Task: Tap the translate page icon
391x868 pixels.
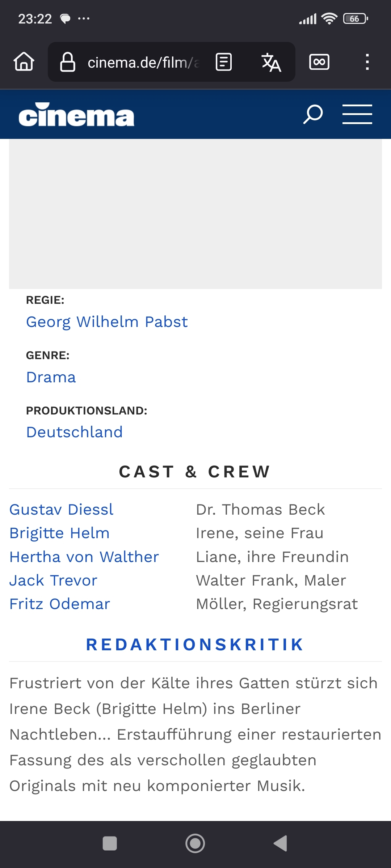Action: coord(271,62)
